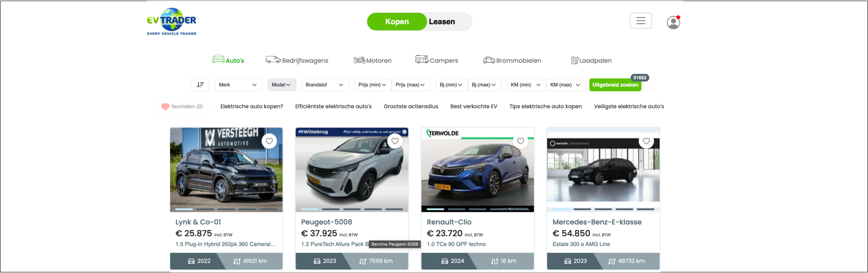The width and height of the screenshot is (868, 273).
Task: Favorite the Lynk & Co-01 listing
Action: 269,141
